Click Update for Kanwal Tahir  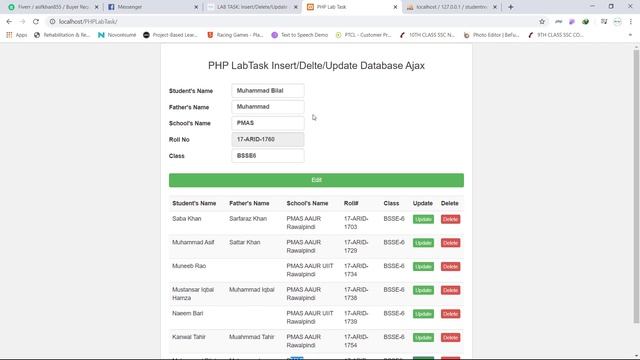coord(423,338)
